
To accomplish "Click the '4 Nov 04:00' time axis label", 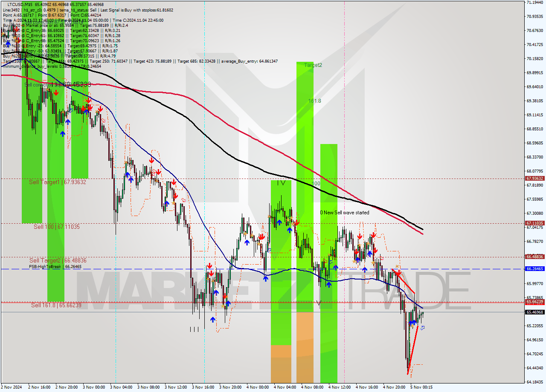I will pos(285,387).
